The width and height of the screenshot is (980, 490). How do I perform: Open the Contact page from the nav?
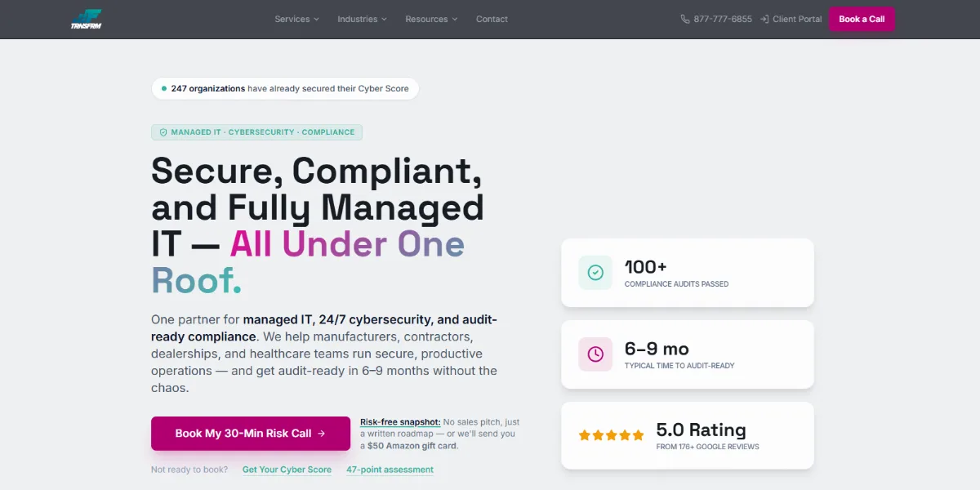pyautogui.click(x=492, y=19)
